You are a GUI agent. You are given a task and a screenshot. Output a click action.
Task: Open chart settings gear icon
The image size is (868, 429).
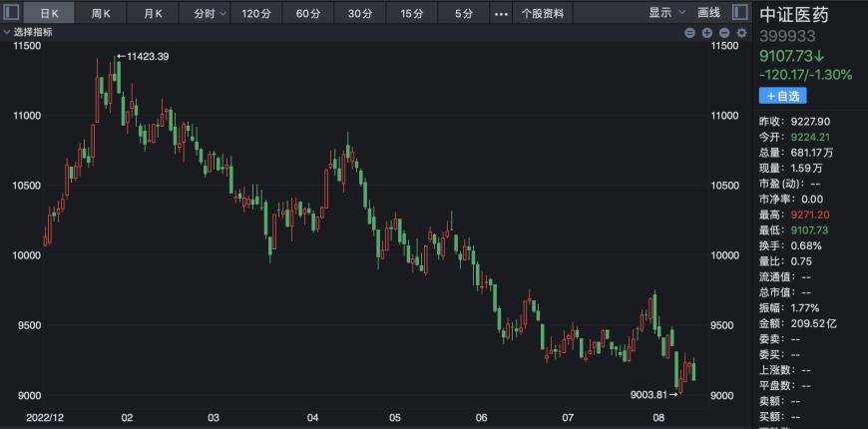click(741, 32)
